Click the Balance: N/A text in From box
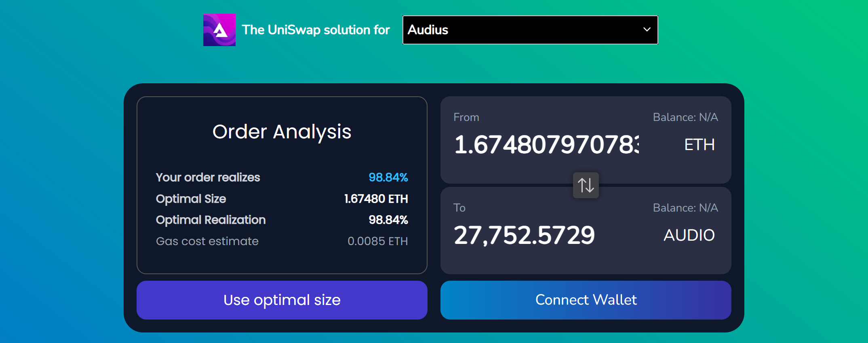This screenshot has height=343, width=868. (x=685, y=117)
